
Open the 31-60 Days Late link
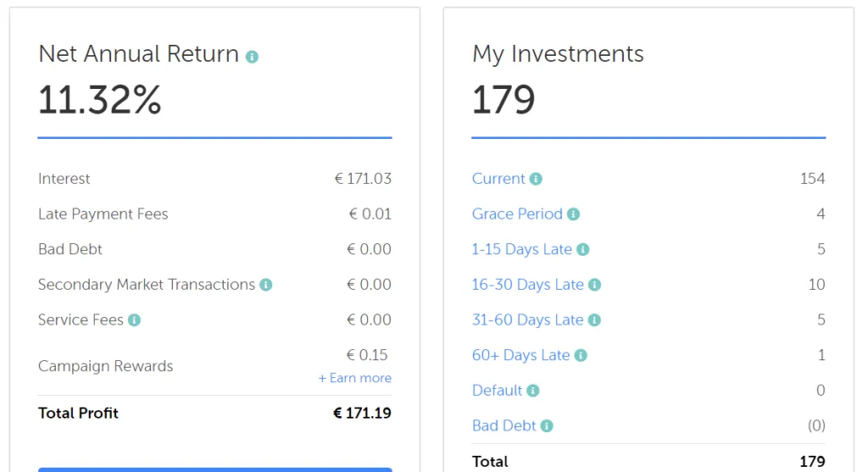pyautogui.click(x=527, y=319)
